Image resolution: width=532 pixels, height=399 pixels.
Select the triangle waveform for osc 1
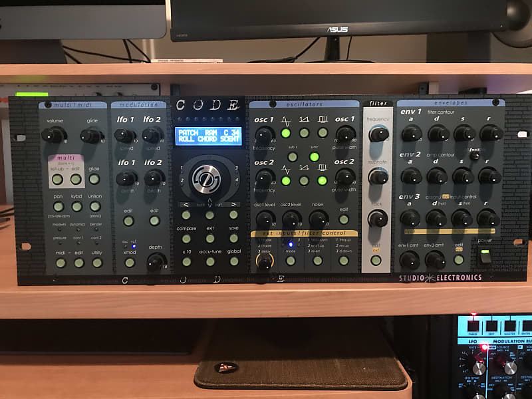click(285, 133)
